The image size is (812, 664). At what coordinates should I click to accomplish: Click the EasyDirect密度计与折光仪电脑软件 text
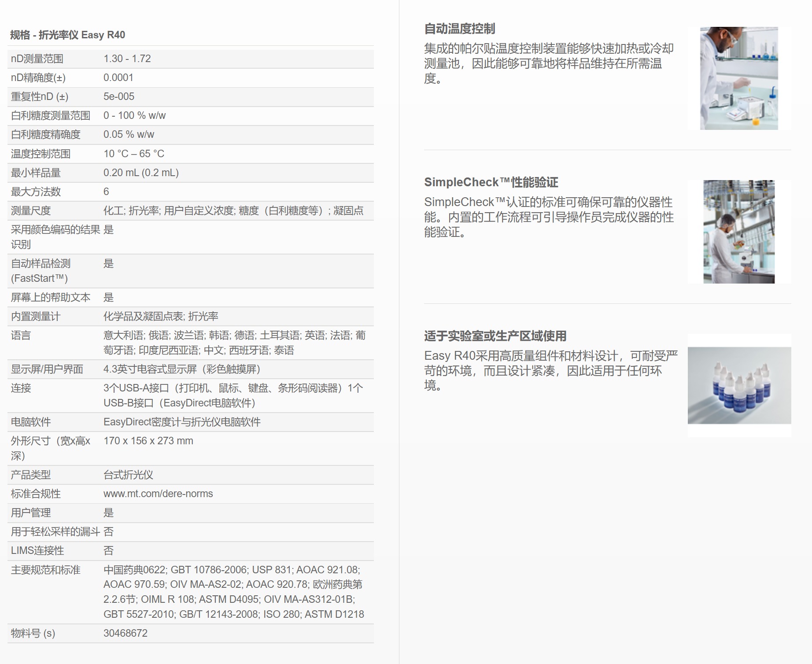[x=182, y=422]
